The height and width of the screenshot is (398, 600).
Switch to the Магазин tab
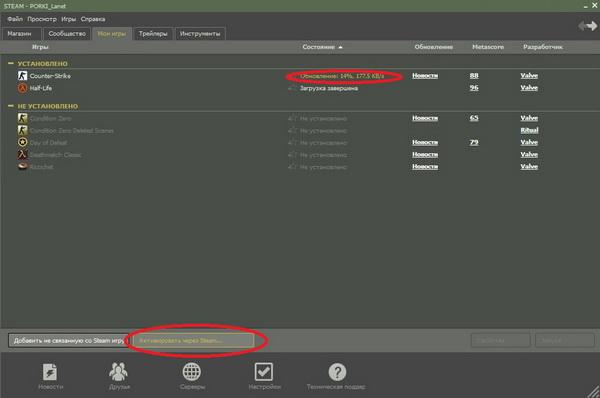(x=21, y=34)
